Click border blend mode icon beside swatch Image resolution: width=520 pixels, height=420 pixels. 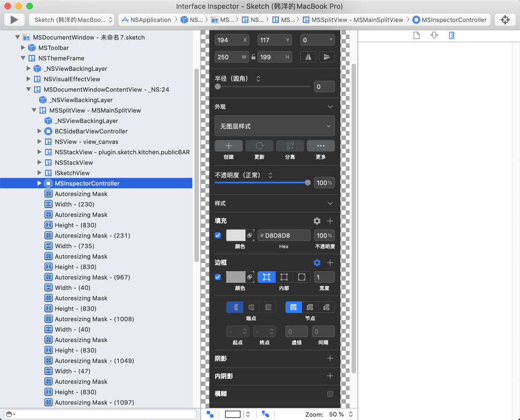[250, 277]
